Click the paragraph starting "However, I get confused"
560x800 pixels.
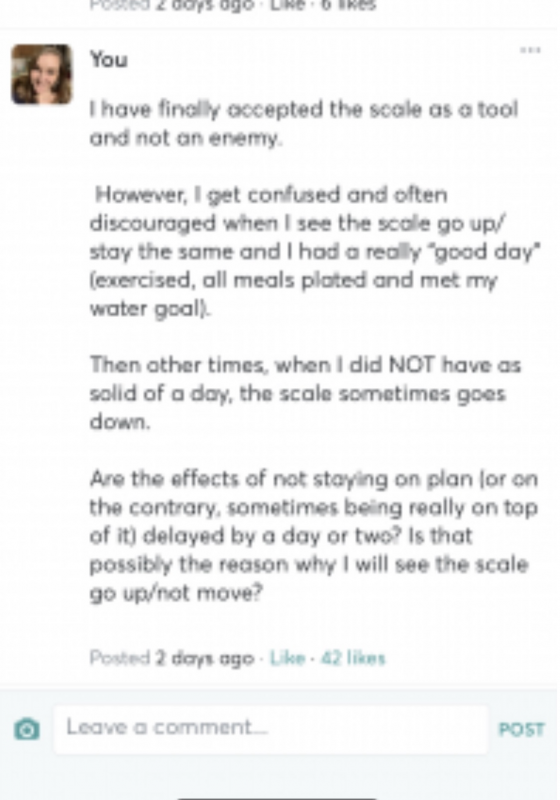click(315, 252)
